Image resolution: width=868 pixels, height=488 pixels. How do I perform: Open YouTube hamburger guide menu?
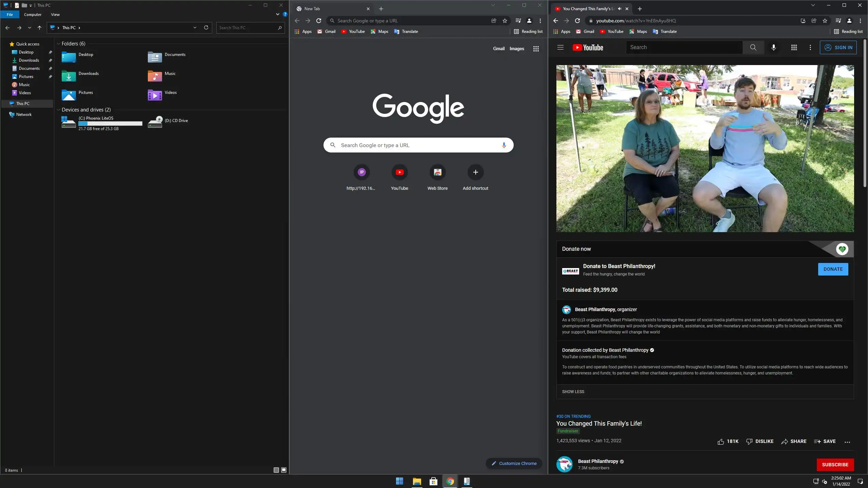click(560, 47)
